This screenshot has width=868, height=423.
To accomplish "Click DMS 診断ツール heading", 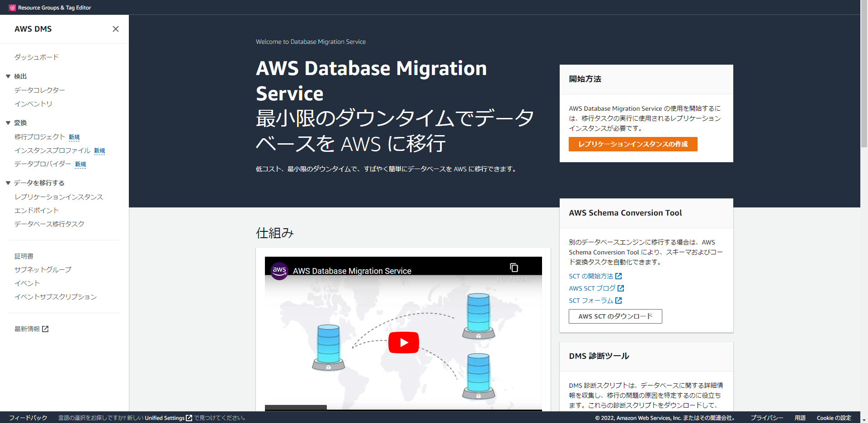I will pos(599,356).
